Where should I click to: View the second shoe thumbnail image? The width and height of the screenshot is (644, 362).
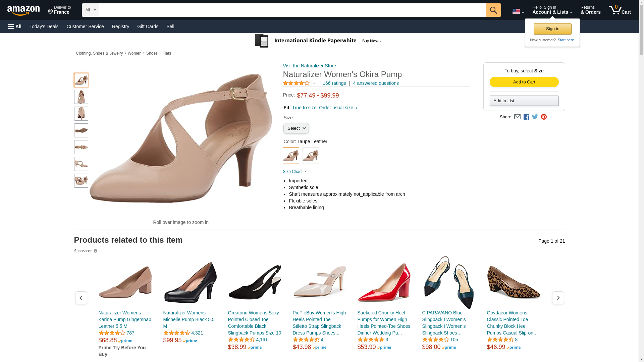(x=81, y=97)
